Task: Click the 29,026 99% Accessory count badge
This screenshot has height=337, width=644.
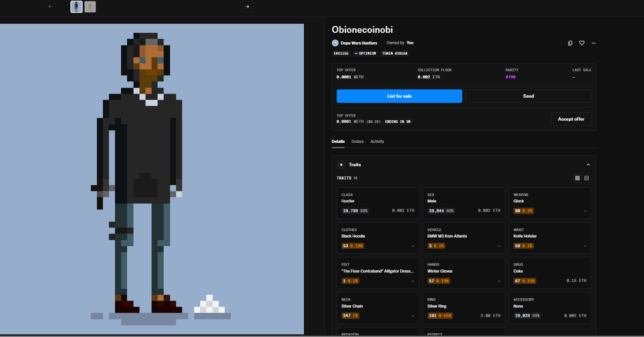Action: pos(526,316)
